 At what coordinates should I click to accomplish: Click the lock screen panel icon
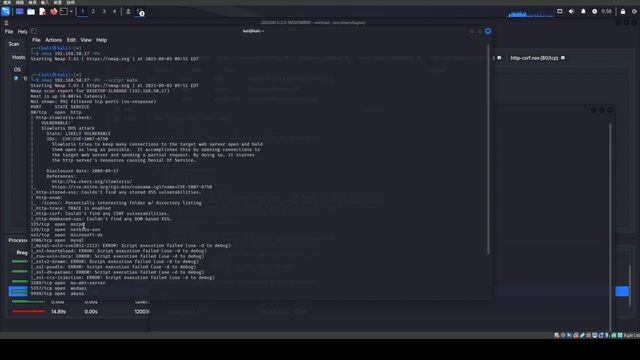[x=623, y=11]
